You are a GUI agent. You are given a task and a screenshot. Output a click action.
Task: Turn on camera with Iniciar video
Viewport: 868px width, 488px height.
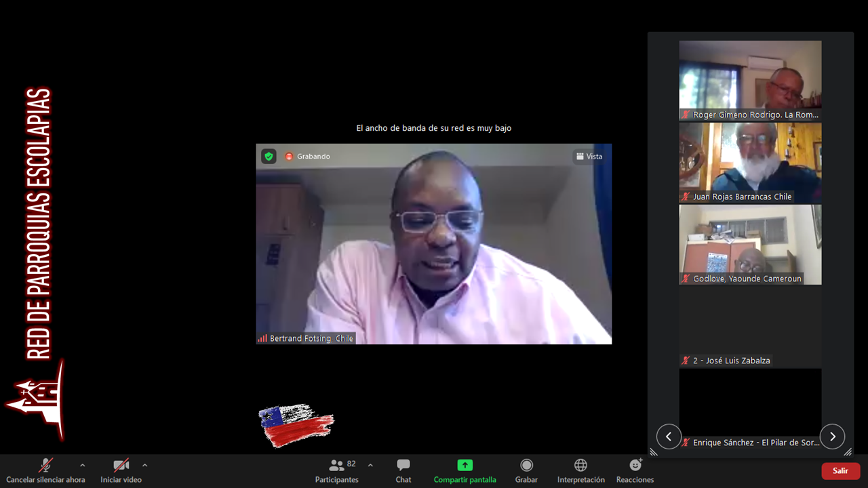click(x=121, y=470)
